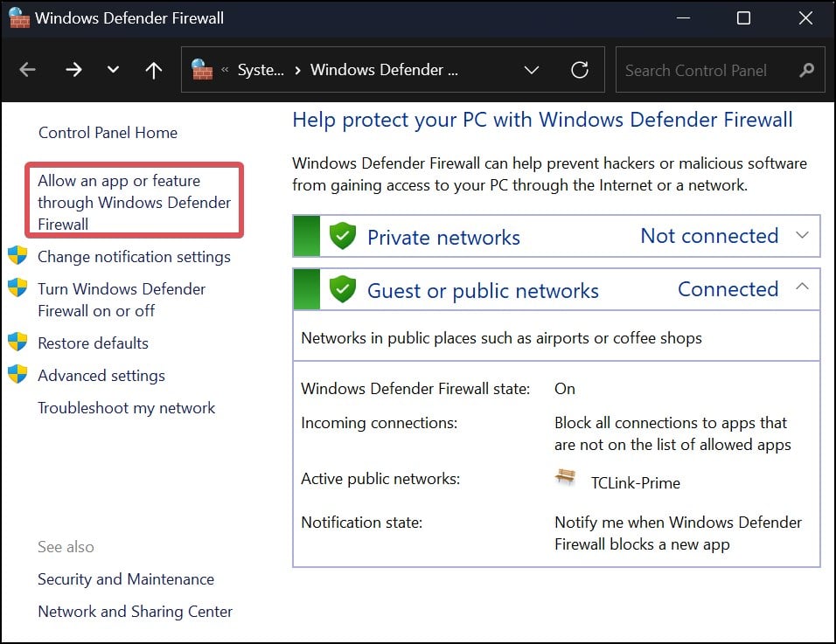This screenshot has width=836, height=644.
Task: Click the Windows Defender Firewall title bar icon
Action: tap(18, 17)
